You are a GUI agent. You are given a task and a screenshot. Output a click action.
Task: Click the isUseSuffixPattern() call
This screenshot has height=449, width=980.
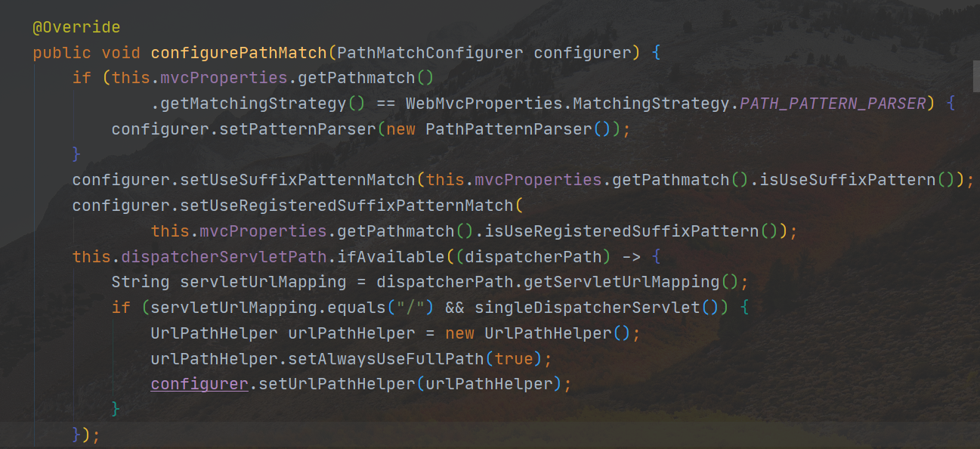(x=857, y=180)
